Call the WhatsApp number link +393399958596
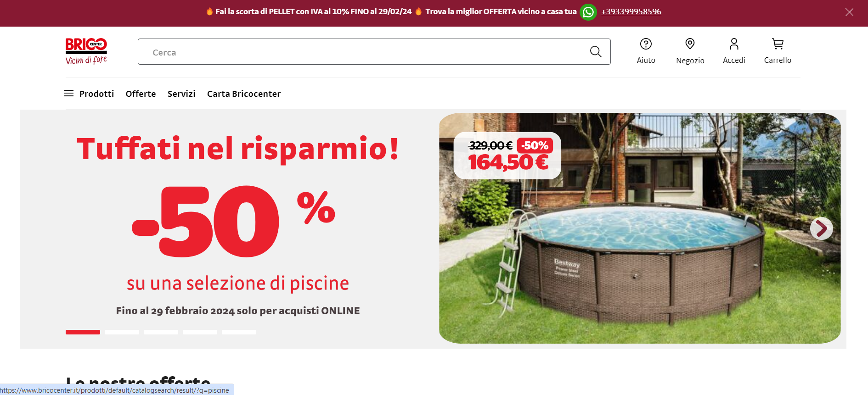Viewport: 868px width, 395px height. 631,11
